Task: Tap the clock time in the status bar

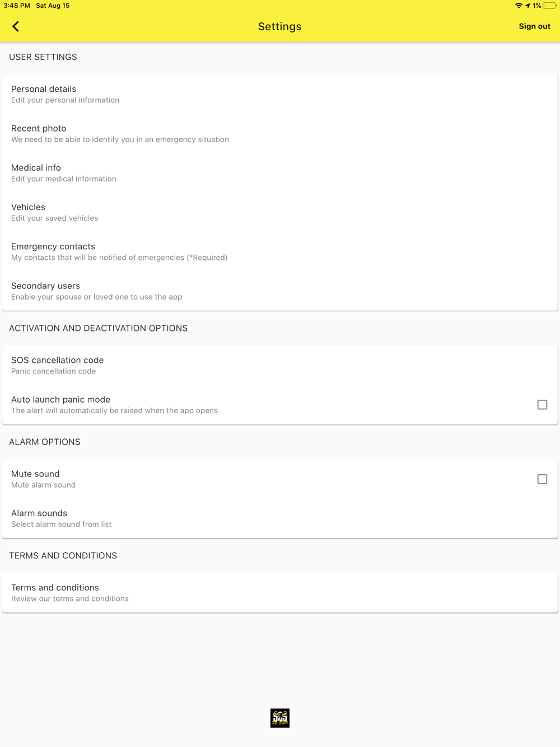Action: click(x=17, y=6)
